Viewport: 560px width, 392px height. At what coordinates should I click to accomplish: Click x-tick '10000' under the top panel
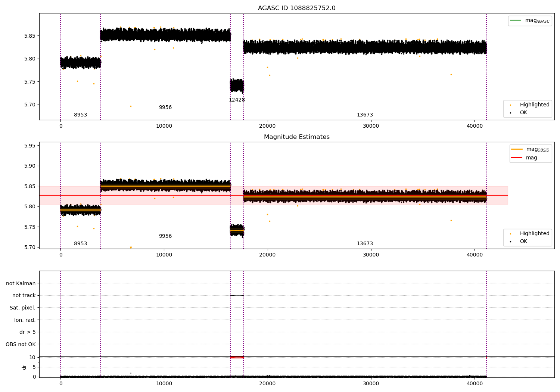tap(164, 126)
